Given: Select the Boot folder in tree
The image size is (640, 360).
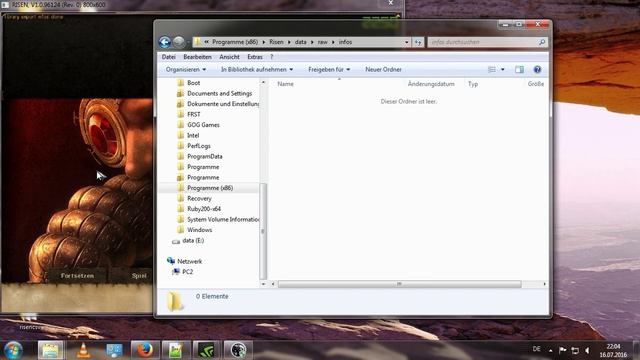Looking at the screenshot, I should [193, 83].
